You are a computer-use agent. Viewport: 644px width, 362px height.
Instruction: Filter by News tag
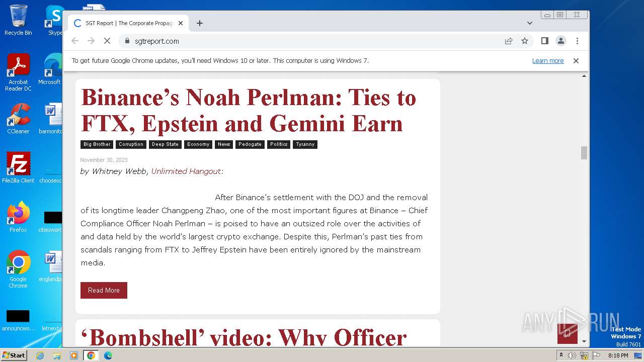[x=224, y=144]
